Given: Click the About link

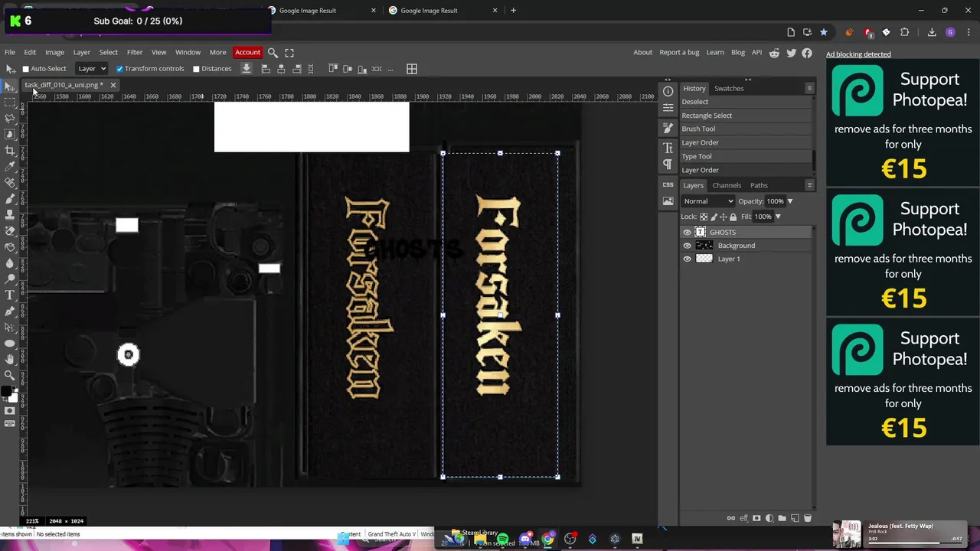Looking at the screenshot, I should [x=643, y=52].
